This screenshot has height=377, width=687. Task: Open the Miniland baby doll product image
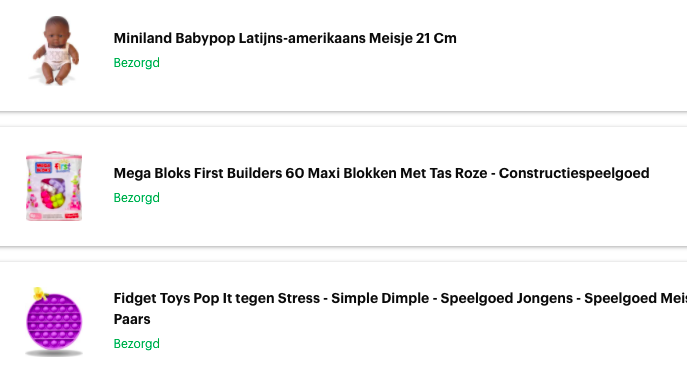54,51
